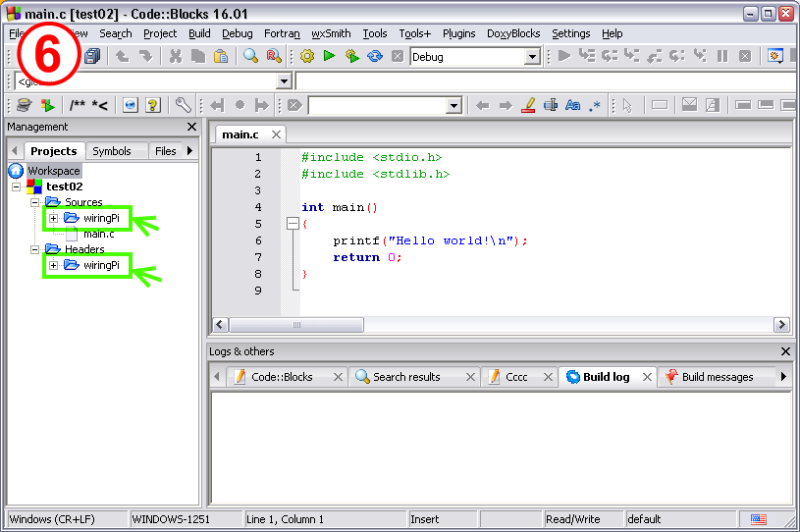This screenshot has height=532, width=800.
Task: Click the Copy icon
Action: click(198, 56)
